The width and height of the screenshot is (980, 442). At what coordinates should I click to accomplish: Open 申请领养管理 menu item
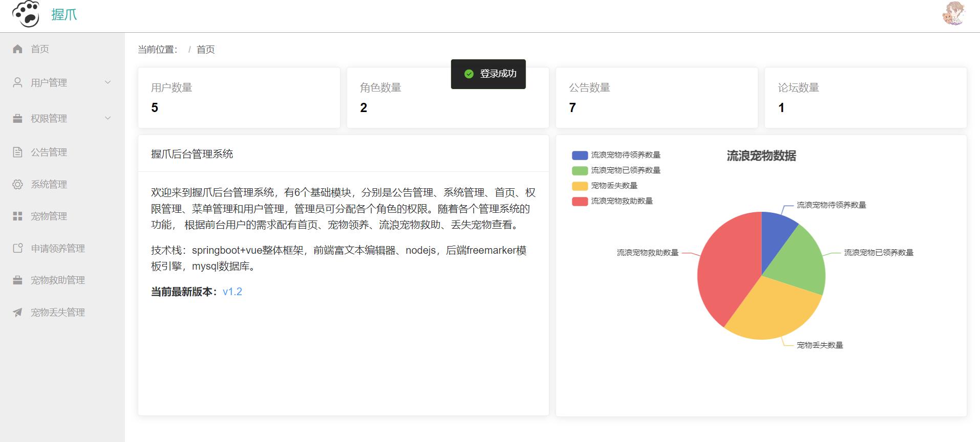click(x=62, y=248)
